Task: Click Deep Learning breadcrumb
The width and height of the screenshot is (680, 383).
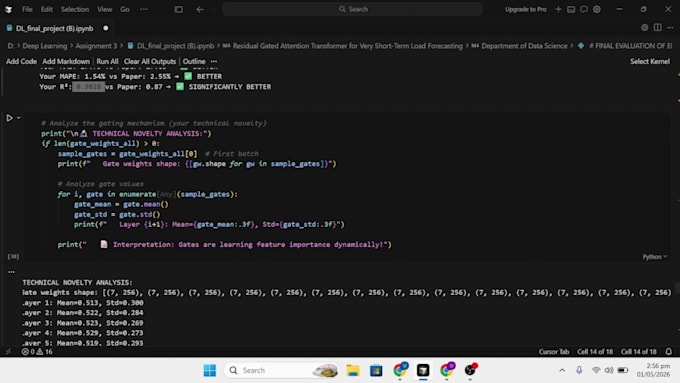Action: pos(45,46)
